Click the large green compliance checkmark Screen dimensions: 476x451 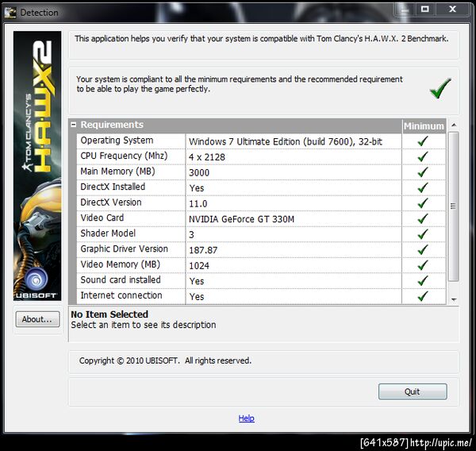click(x=440, y=88)
